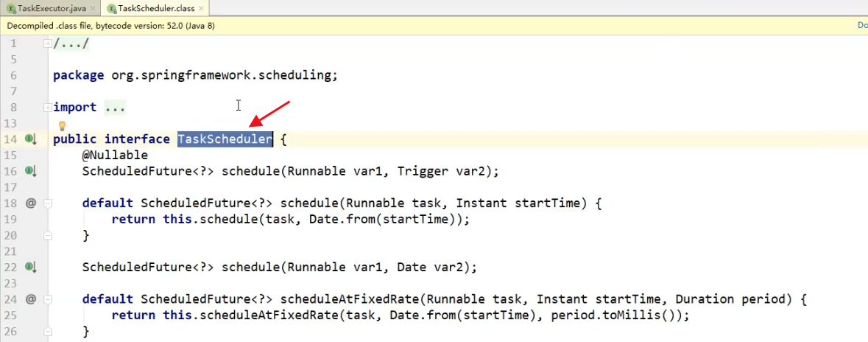868x342 pixels.
Task: Click the @Nullable annotation on line 15
Action: pos(115,156)
